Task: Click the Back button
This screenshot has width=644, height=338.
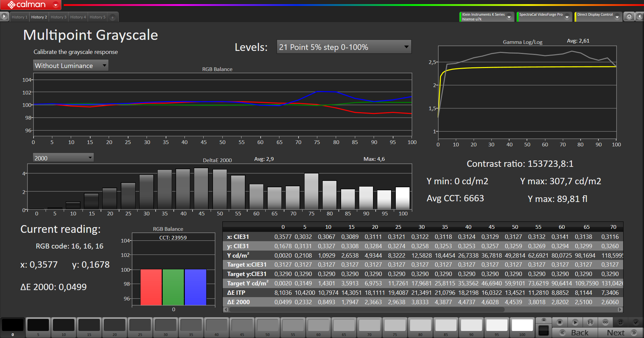Action: coord(575,333)
